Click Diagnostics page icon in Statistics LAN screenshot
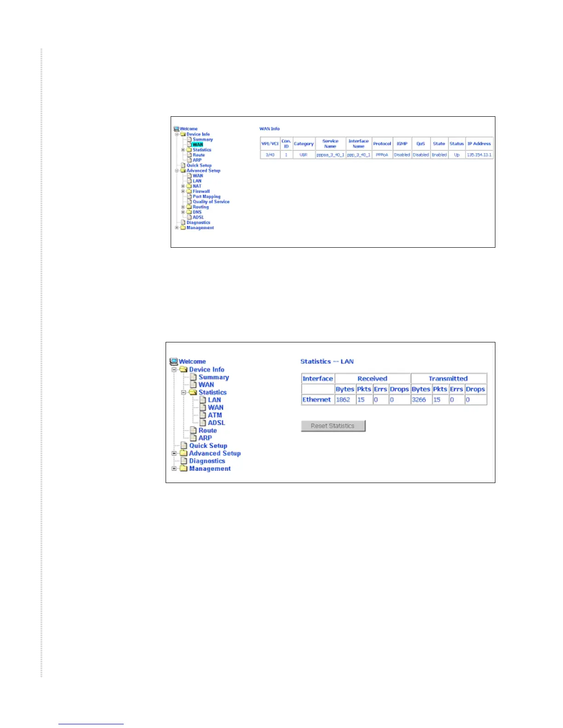The height and width of the screenshot is (728, 563). click(x=184, y=461)
